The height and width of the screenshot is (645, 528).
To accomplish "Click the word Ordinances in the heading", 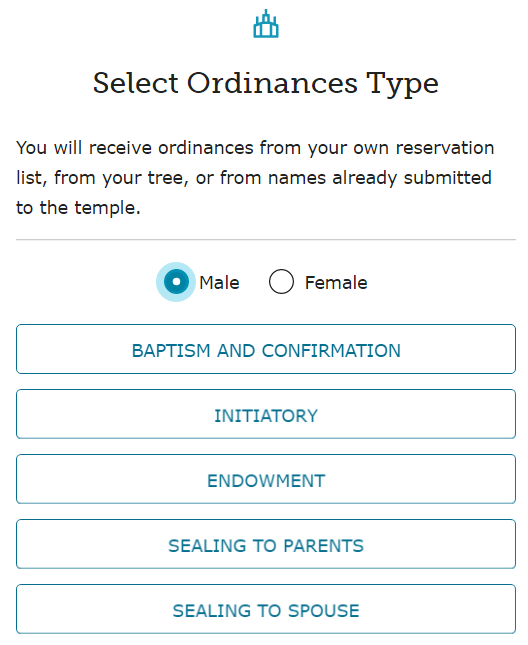I will (272, 83).
